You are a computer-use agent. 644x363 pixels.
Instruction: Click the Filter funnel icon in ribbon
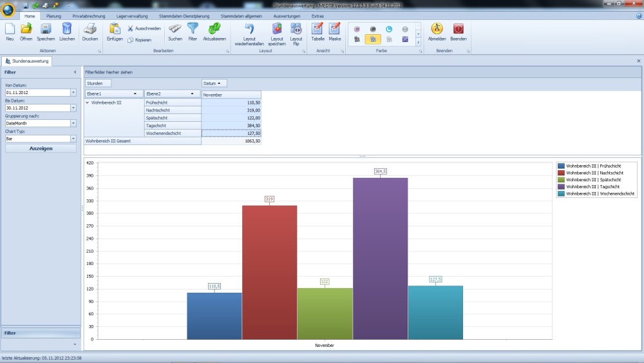[193, 29]
